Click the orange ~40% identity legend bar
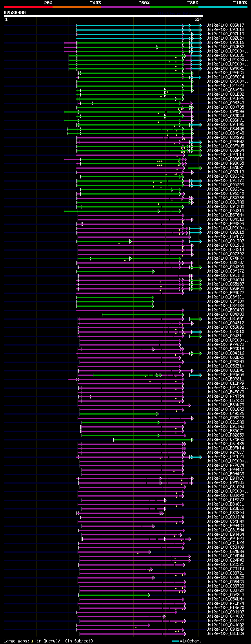 (76, 7)
